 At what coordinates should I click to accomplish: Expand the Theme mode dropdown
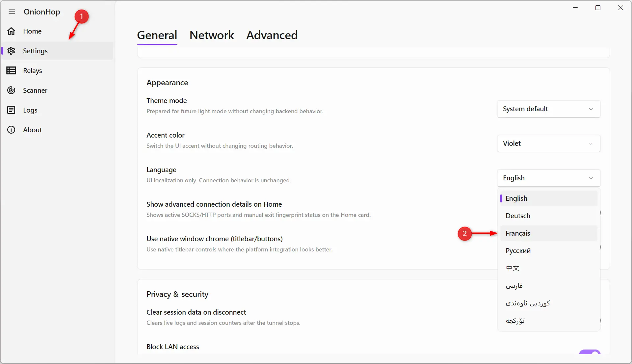(549, 109)
